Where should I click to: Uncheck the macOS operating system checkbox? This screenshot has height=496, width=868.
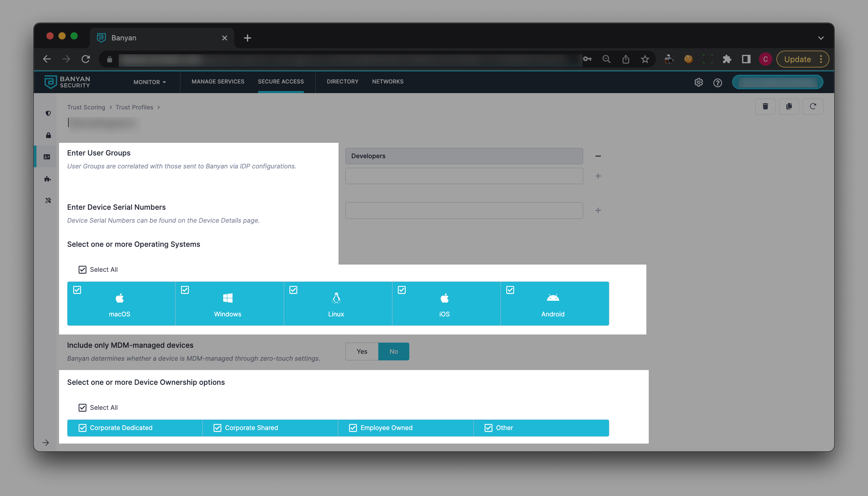[77, 290]
